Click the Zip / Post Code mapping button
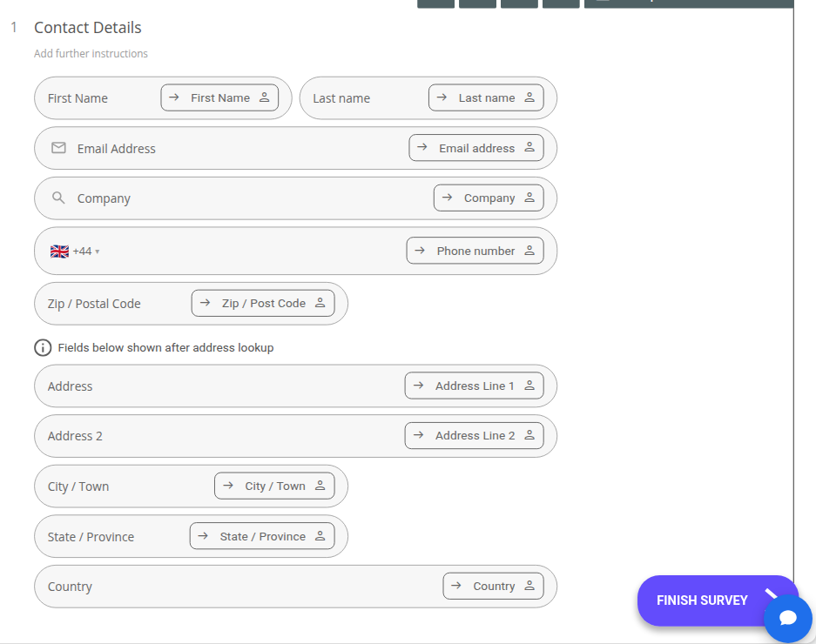 (263, 303)
